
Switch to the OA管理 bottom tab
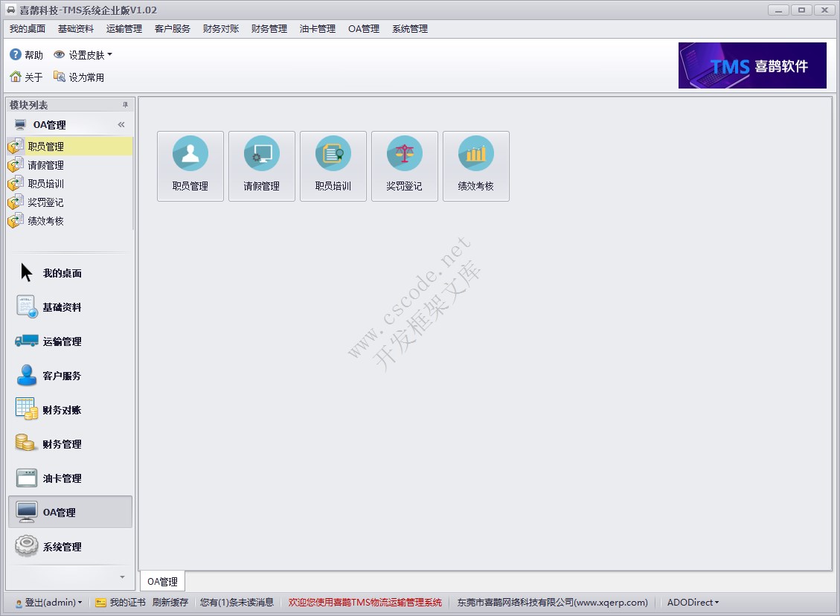(x=162, y=582)
